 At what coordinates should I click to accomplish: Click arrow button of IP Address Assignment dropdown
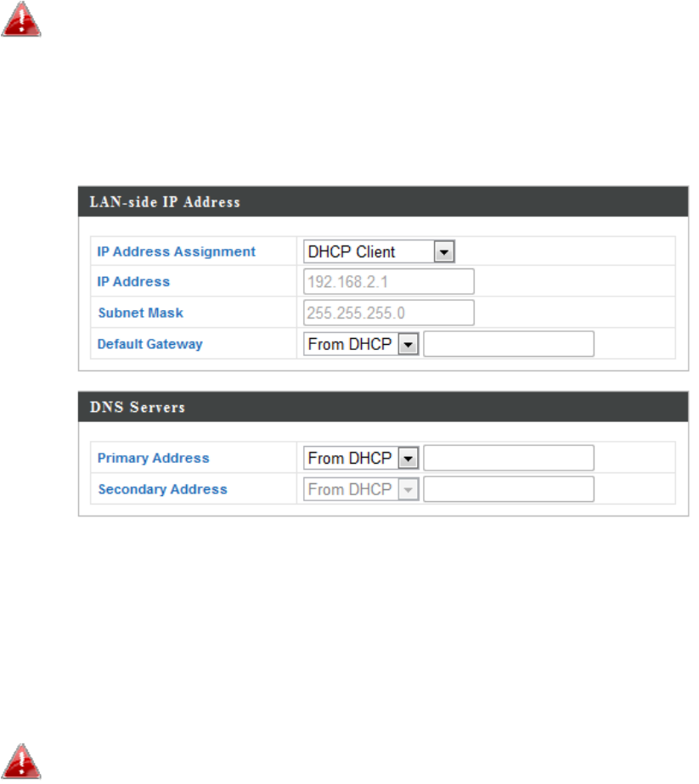point(445,251)
